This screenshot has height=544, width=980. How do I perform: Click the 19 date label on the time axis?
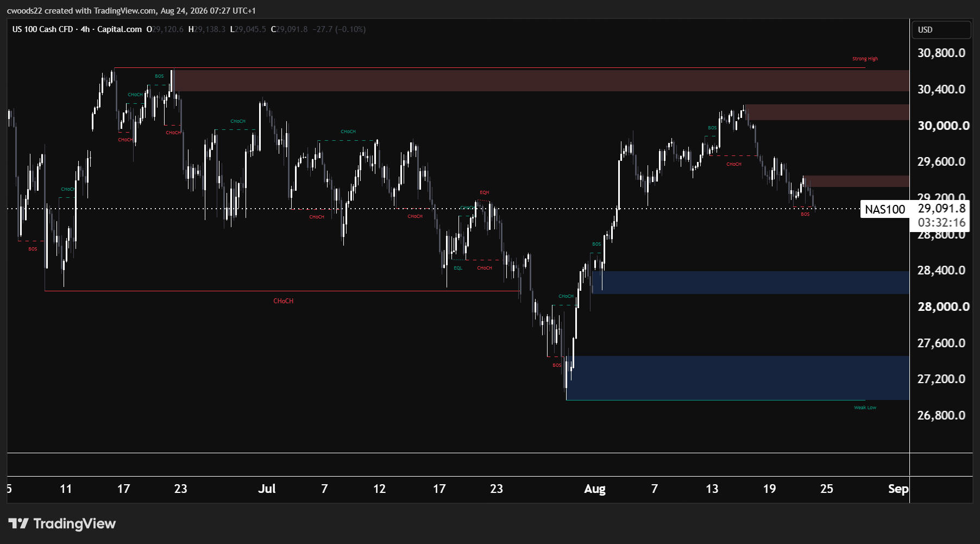tap(770, 489)
